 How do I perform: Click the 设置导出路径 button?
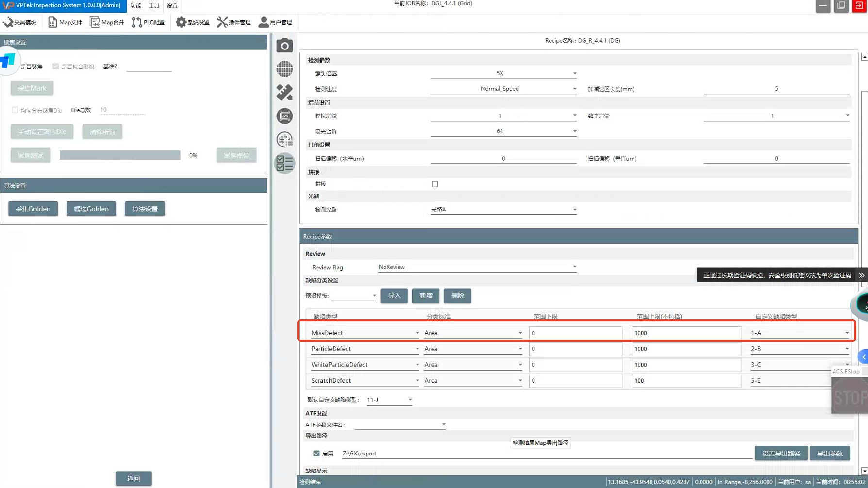coord(781,454)
